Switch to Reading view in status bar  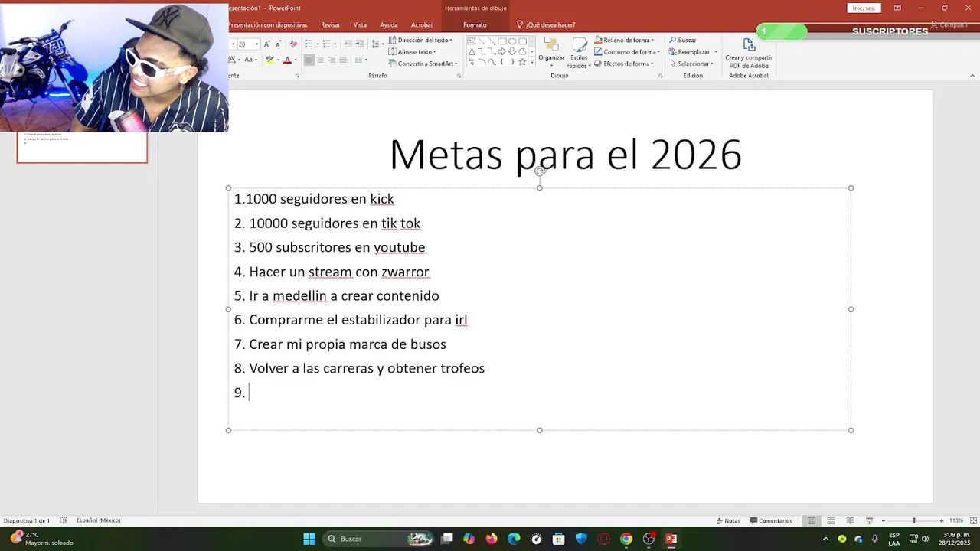point(850,520)
